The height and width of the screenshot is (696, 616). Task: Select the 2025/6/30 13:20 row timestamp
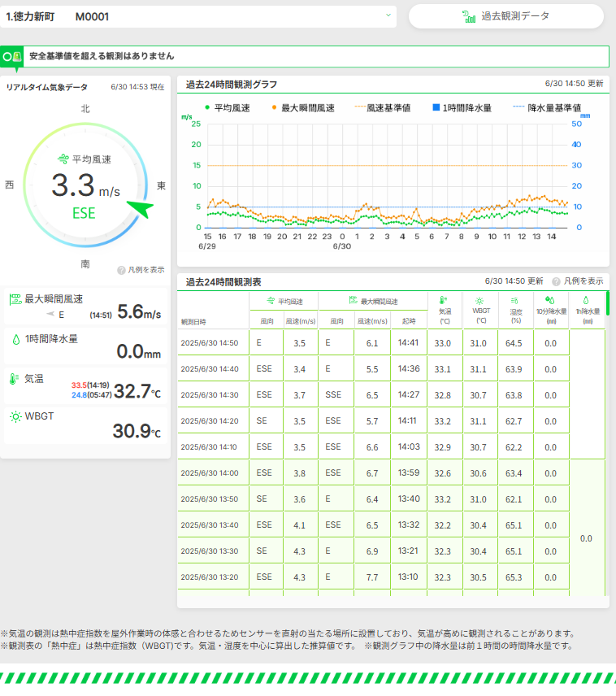pyautogui.click(x=210, y=577)
